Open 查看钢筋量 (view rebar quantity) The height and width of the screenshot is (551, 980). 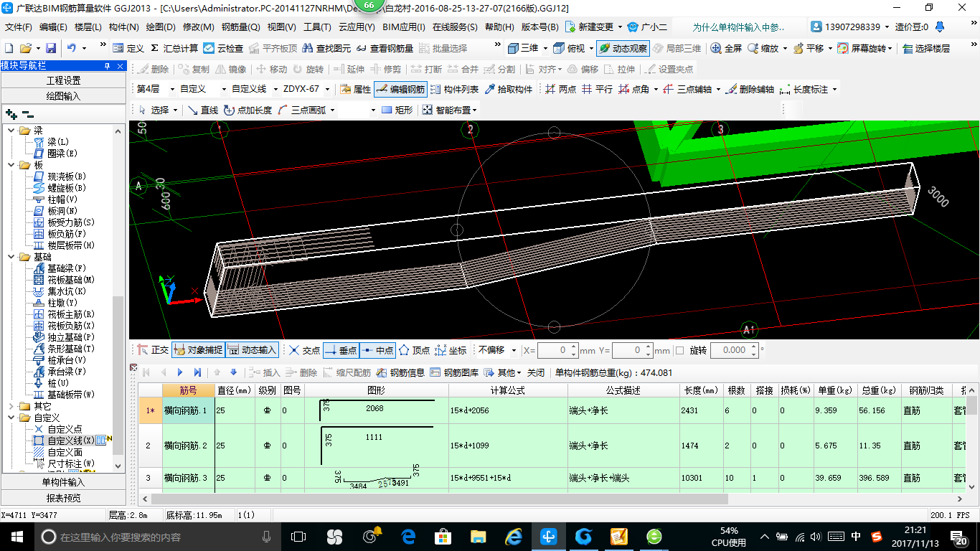[384, 48]
